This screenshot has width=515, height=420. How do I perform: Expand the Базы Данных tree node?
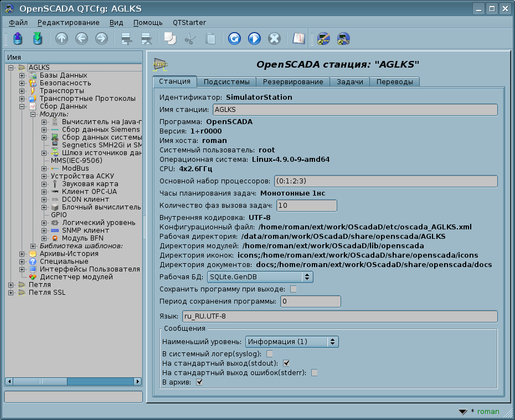point(22,75)
